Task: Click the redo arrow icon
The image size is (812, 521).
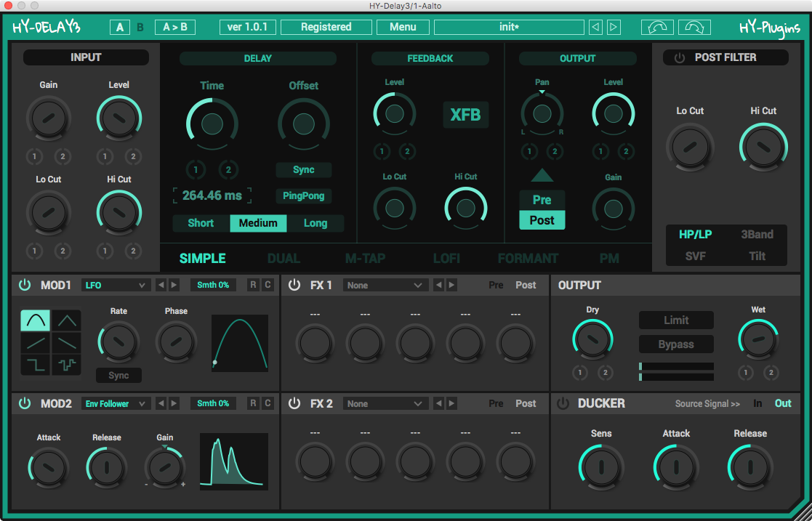Action: tap(694, 27)
